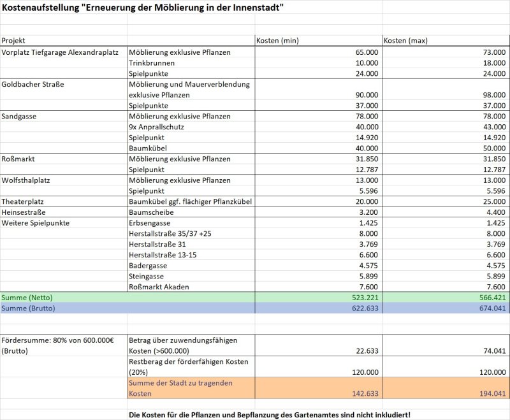This screenshot has width=510, height=420.
Task: Click the 14.920 value in Kosten (min)
Action: click(367, 138)
